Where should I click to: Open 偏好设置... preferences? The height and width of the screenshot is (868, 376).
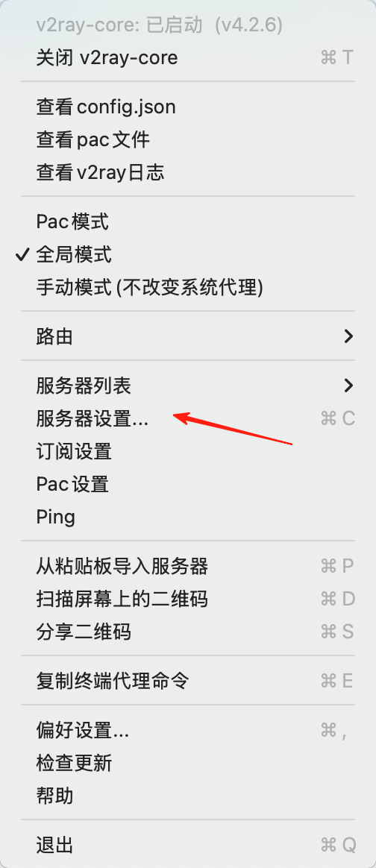(188, 730)
